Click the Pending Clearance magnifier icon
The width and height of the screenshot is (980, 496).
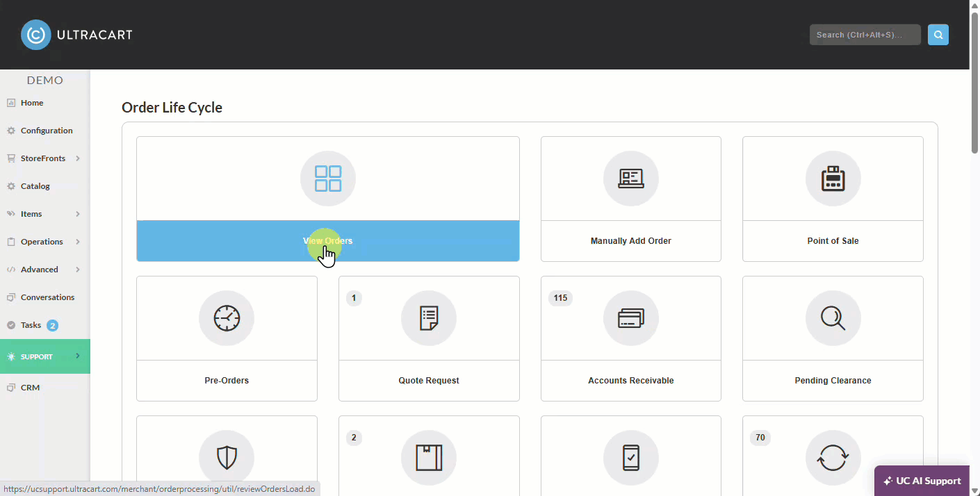click(833, 318)
